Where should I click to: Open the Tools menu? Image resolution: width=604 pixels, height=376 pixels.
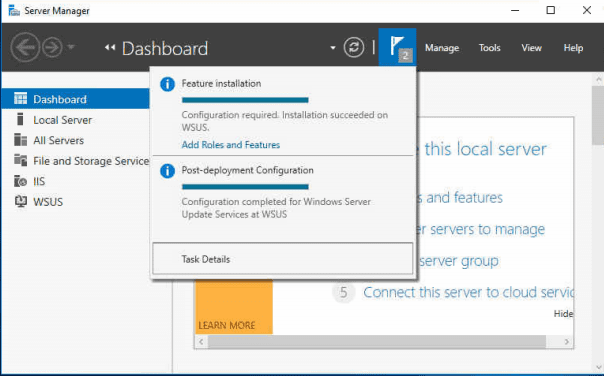[490, 48]
